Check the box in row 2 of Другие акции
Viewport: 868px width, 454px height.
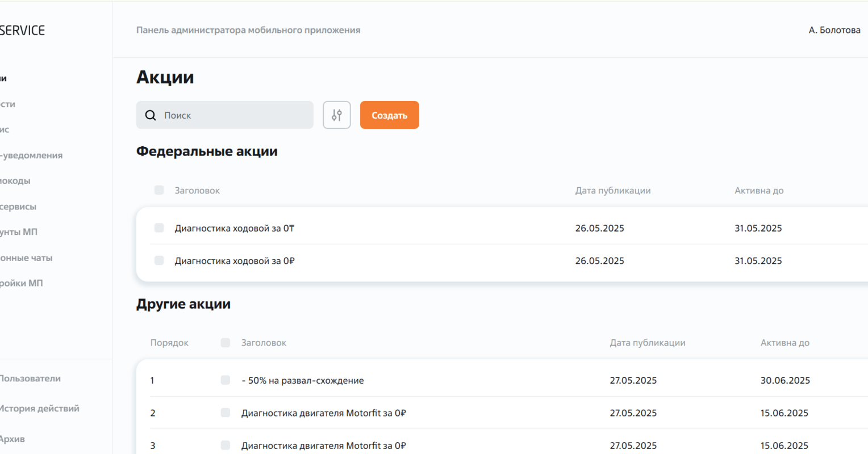pyautogui.click(x=226, y=413)
